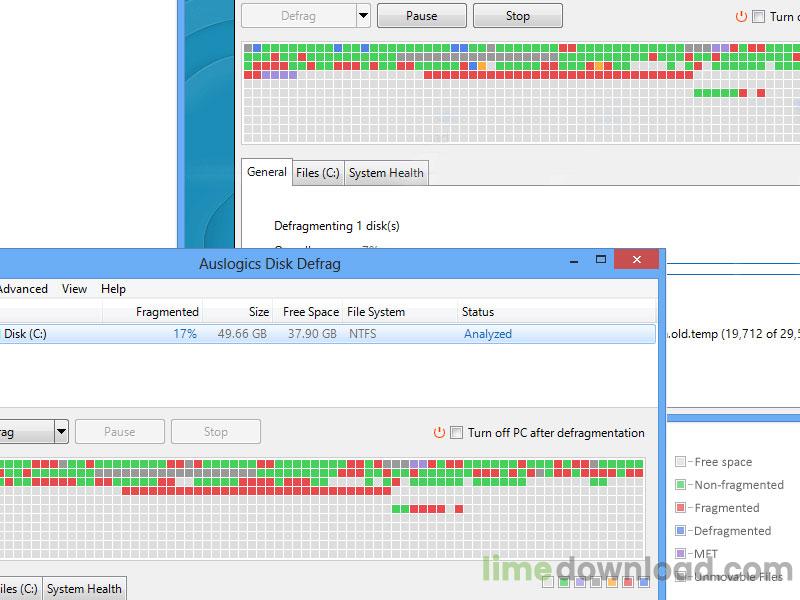
Task: Click the NTFS file system value
Action: 363,334
